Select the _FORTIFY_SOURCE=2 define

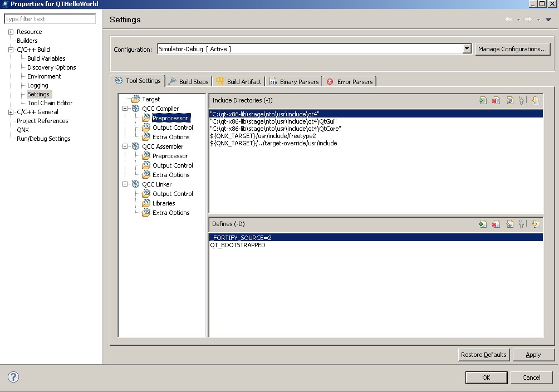[376, 238]
